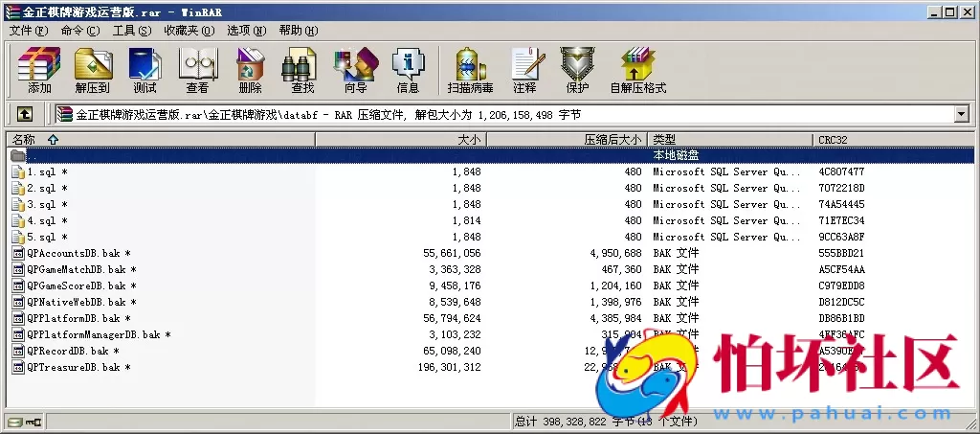Viewport: 980px width, 434px height.
Task: Click the QPAccountsDB.bak file icon
Action: point(18,253)
